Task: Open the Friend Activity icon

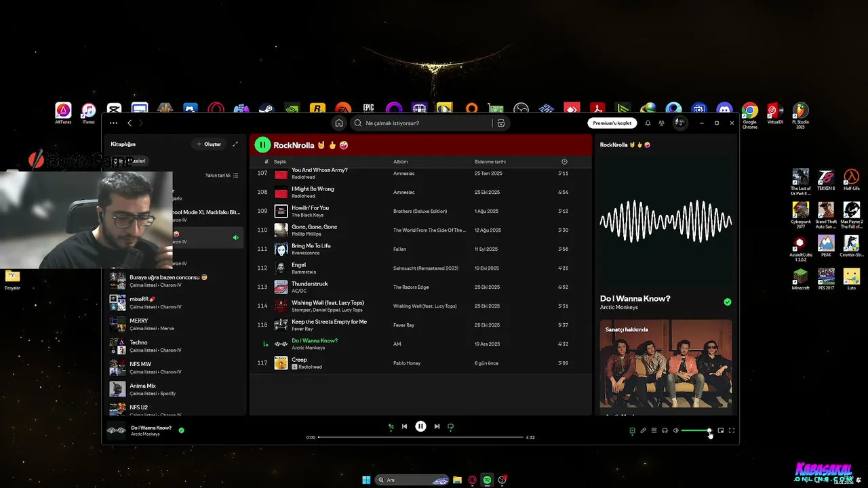Action: (661, 123)
